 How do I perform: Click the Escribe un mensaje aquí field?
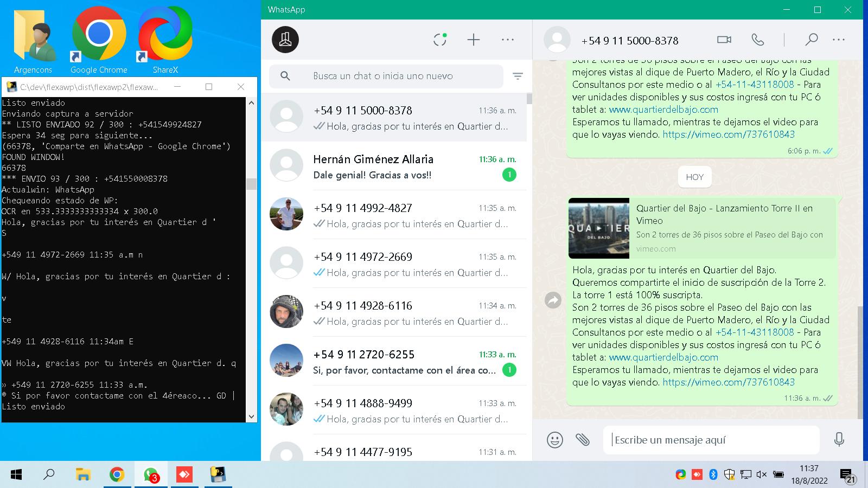[x=711, y=440]
